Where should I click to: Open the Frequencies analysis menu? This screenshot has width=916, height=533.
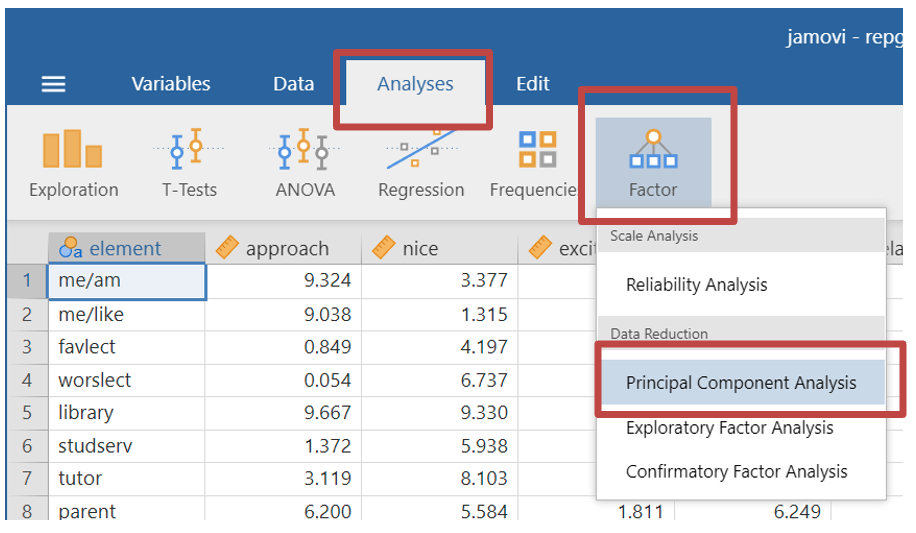pyautogui.click(x=535, y=163)
